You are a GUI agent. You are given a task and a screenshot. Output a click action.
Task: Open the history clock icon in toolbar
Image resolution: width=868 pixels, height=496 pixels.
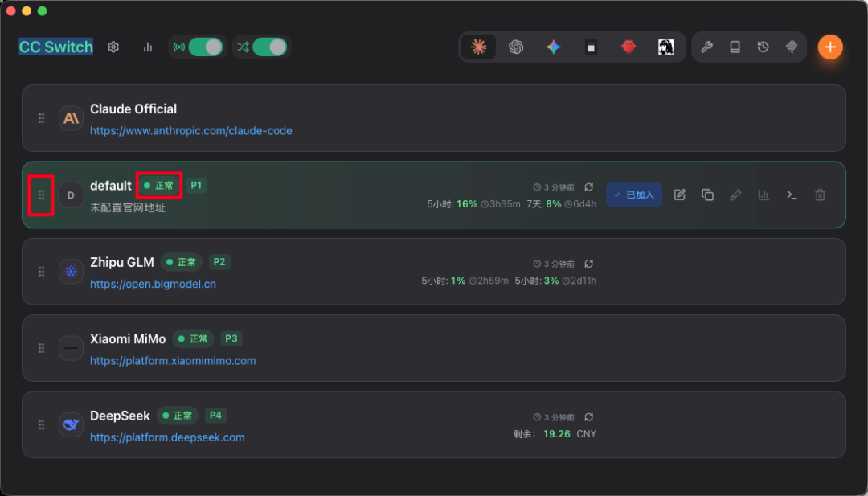tap(763, 47)
